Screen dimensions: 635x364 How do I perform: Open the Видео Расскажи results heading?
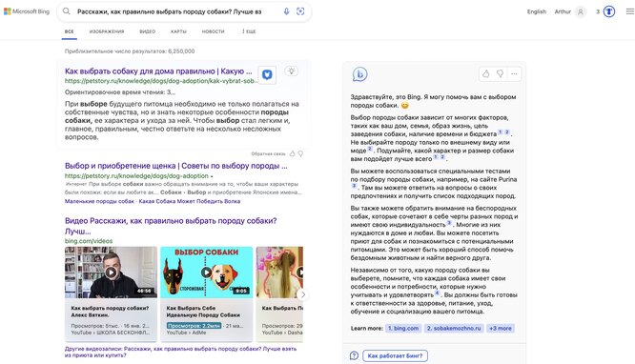coord(171,226)
